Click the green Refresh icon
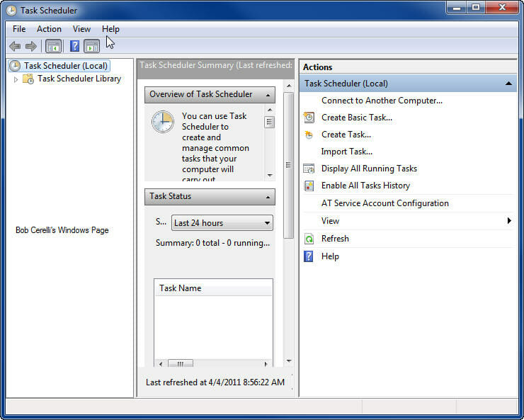The image size is (524, 420). tap(309, 239)
